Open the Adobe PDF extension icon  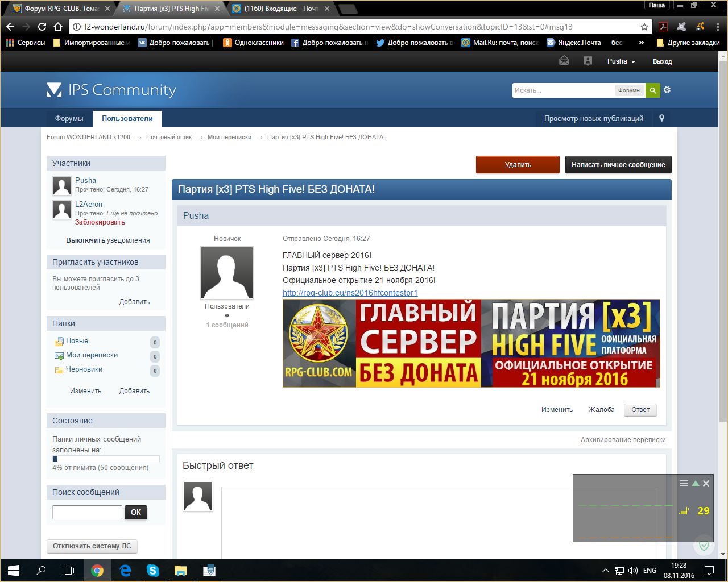click(663, 27)
